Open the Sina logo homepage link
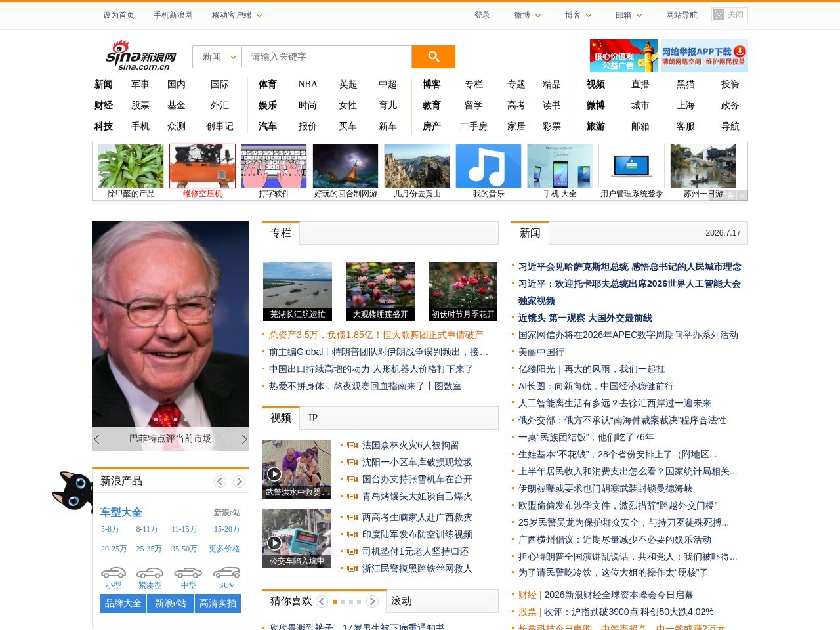 pyautogui.click(x=141, y=55)
